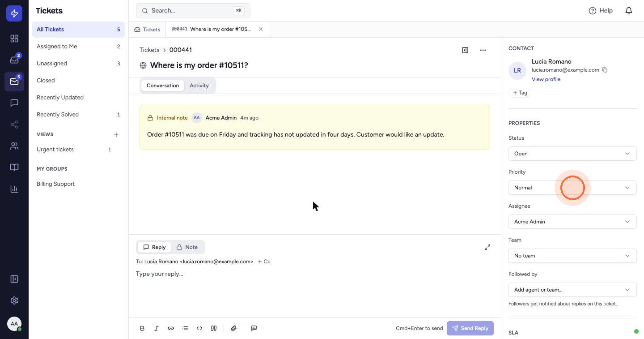Open the inbox icon with badge 2
Viewport: 644px width, 339px height.
(x=14, y=60)
